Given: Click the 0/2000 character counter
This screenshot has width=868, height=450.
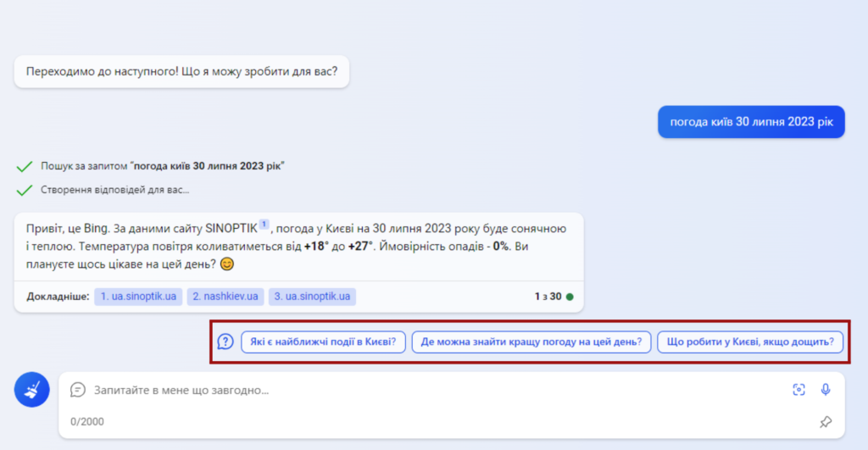Looking at the screenshot, I should 87,421.
